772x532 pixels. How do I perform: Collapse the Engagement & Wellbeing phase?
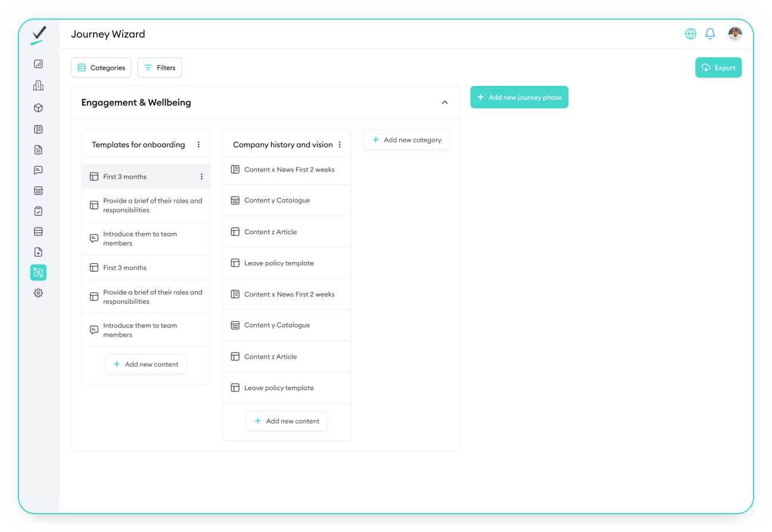coord(444,102)
